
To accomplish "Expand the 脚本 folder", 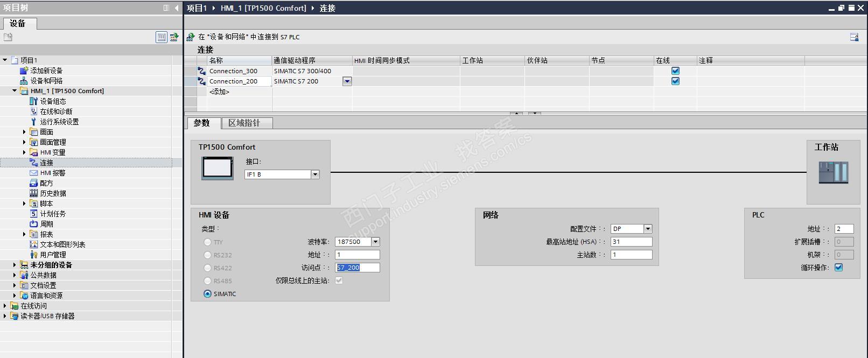I will coord(24,203).
